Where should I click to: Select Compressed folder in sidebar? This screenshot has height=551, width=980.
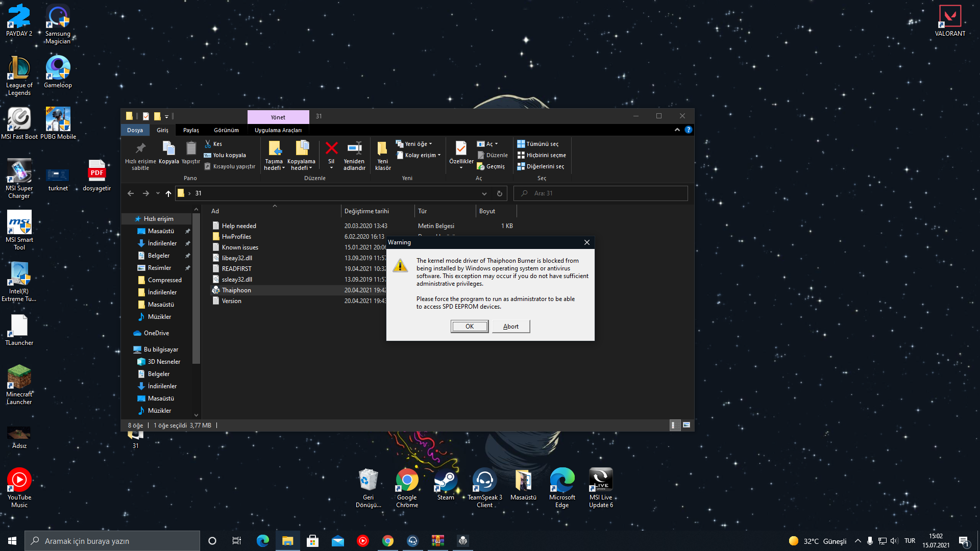coord(164,280)
